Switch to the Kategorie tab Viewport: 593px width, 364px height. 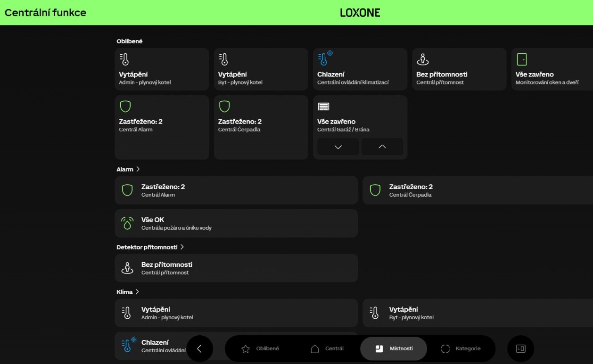461,349
